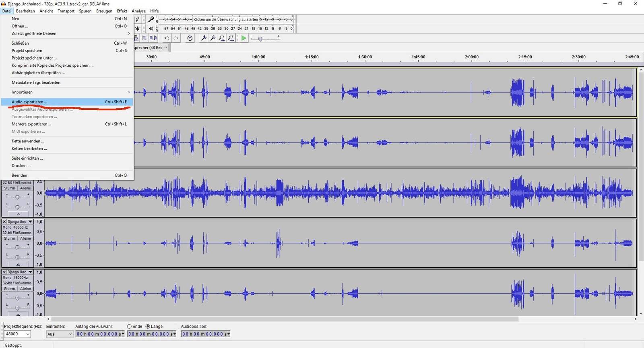Click Fit Selection zoom icon
This screenshot has width=644, height=348.
coord(222,38)
